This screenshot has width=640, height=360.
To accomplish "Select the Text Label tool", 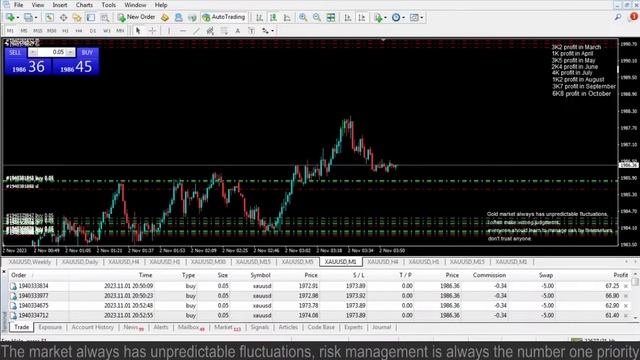I will (x=251, y=31).
